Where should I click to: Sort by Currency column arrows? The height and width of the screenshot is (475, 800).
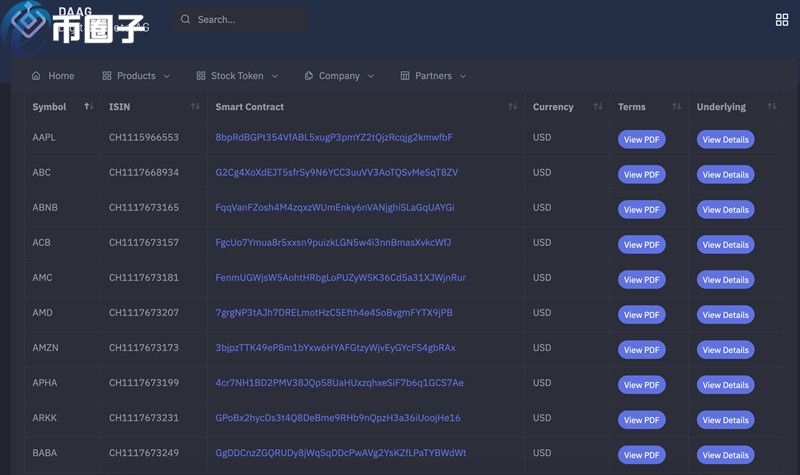pyautogui.click(x=598, y=106)
